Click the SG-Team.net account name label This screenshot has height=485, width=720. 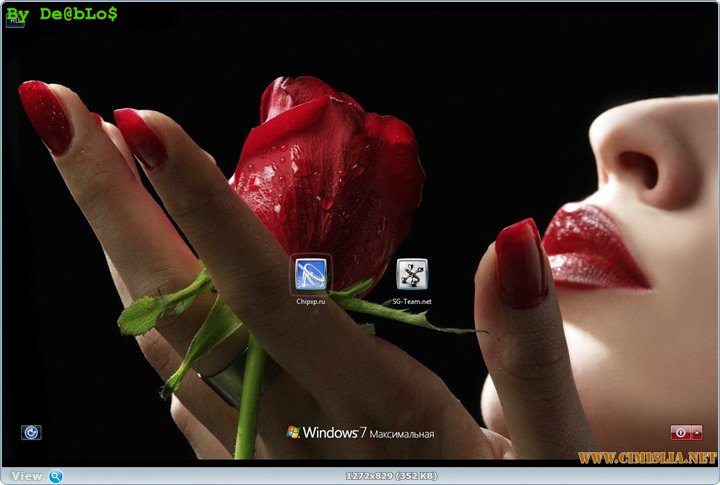(x=412, y=300)
